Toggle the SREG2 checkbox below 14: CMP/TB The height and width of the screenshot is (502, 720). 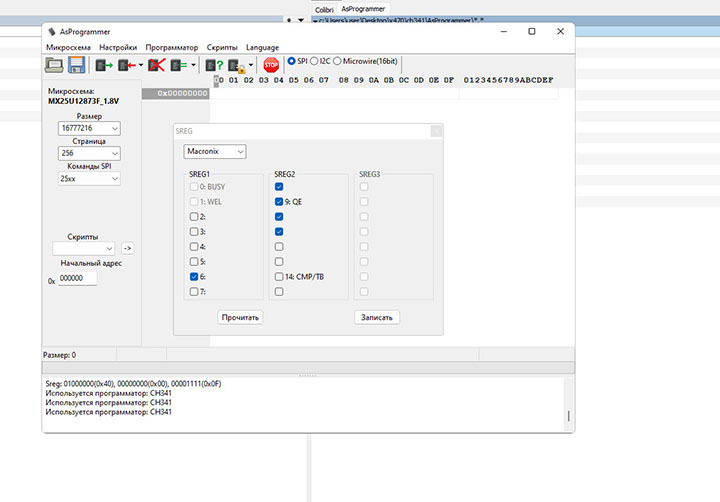pos(279,292)
